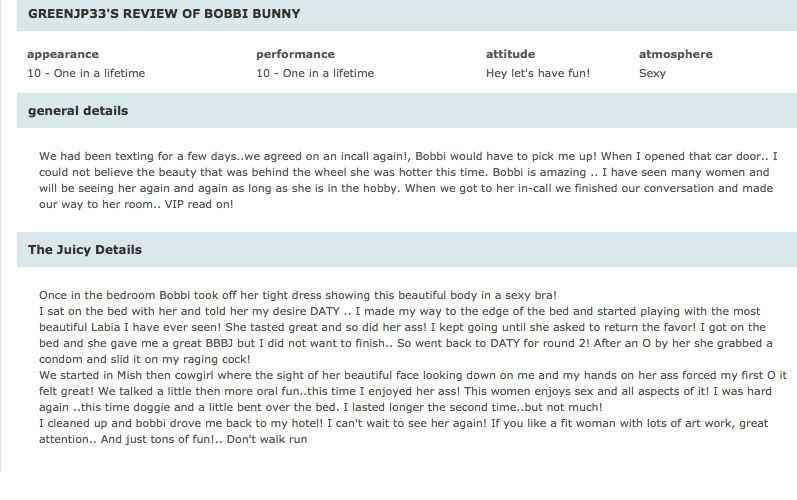The width and height of the screenshot is (797, 500).
Task: Click the atmosphere column label
Action: (x=676, y=54)
